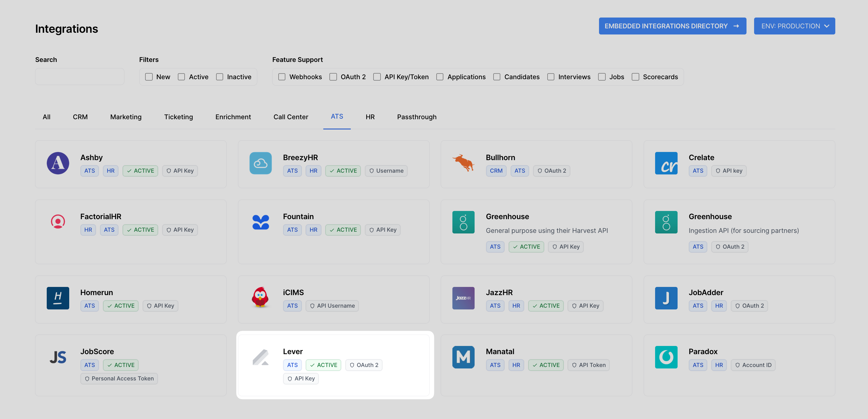Tick the Inactive filter checkbox
This screenshot has width=868, height=419.
220,77
